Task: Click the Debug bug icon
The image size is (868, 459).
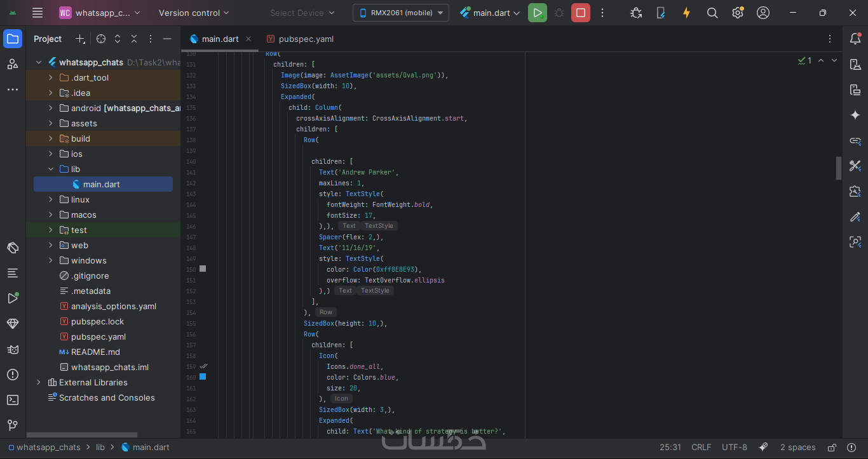Action: click(559, 13)
